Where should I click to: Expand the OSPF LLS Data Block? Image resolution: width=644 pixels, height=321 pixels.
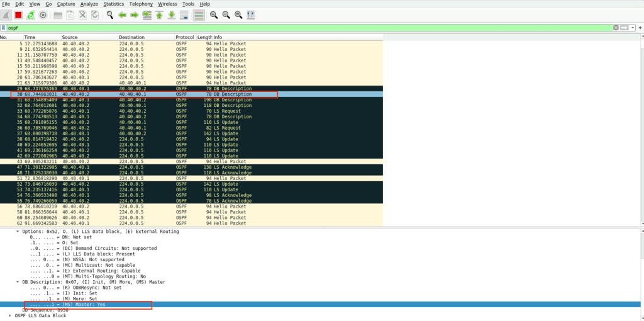pos(9,315)
